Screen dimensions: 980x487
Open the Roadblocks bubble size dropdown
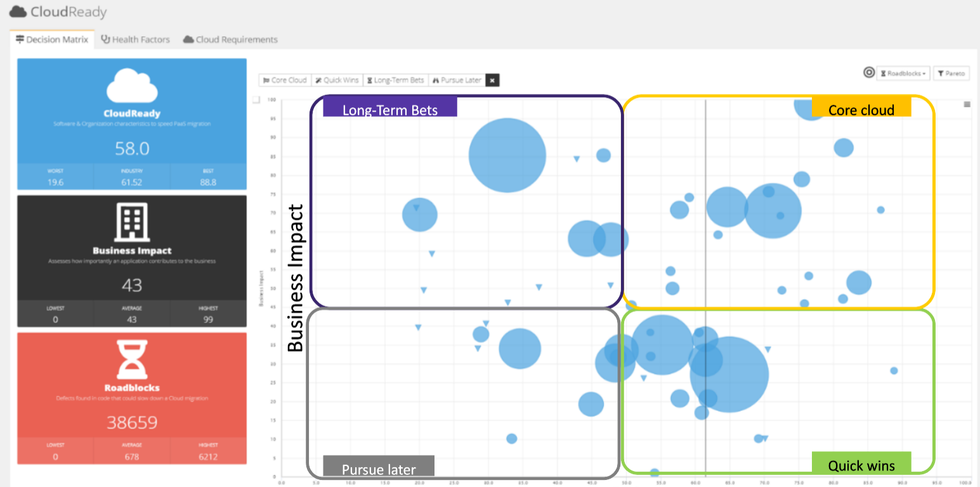coord(903,74)
